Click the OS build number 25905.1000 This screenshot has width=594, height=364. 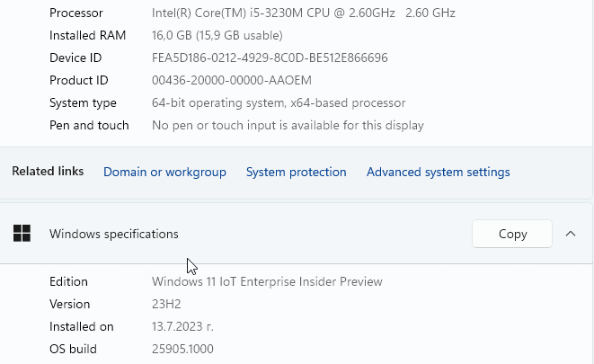point(182,349)
